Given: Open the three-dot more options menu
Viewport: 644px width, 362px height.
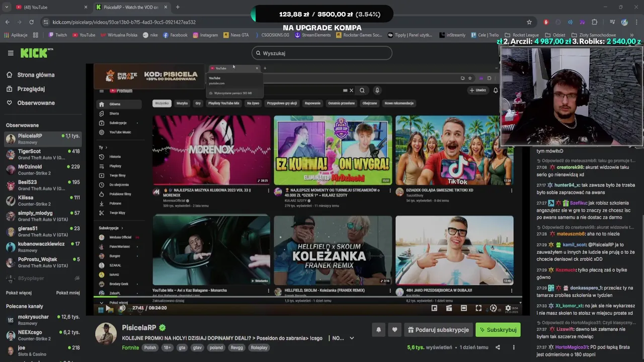Looking at the screenshot, I should click(514, 347).
